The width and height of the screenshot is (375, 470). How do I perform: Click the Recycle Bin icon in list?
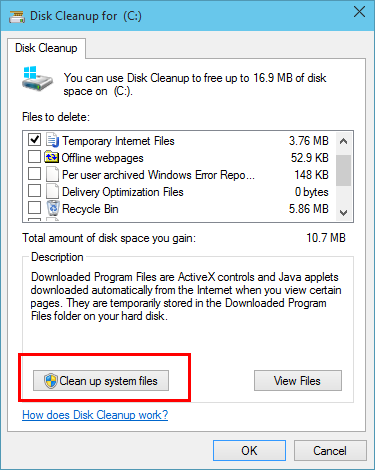pos(53,208)
